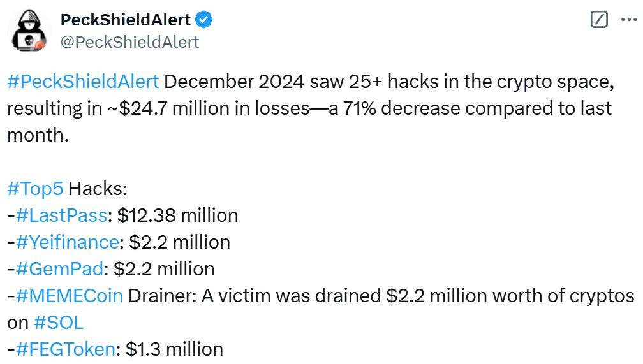Open the #PeckShieldAlert hashtag in tweet text
The height and width of the screenshot is (364, 643).
(83, 82)
